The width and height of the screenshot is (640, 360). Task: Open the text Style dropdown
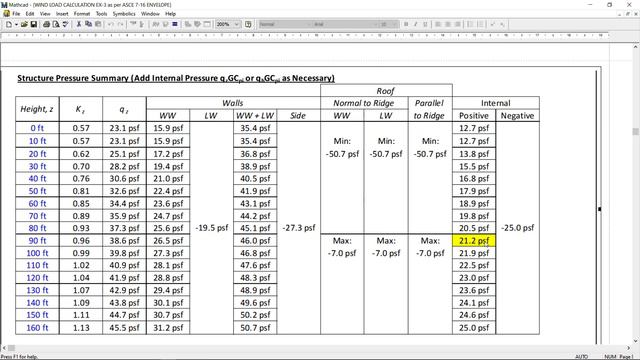tap(309, 24)
